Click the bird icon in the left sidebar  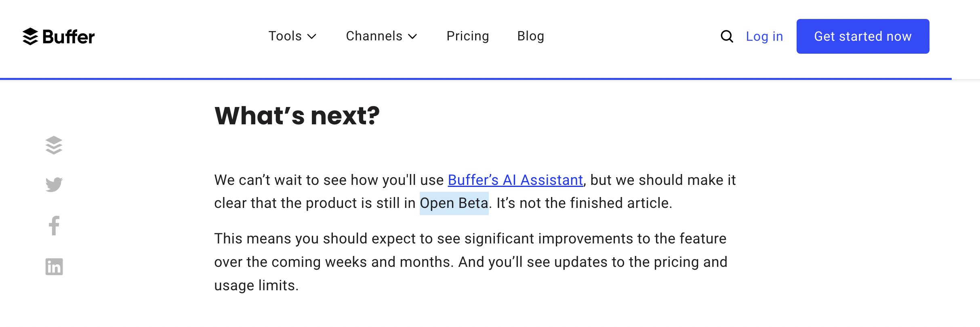pyautogui.click(x=54, y=184)
